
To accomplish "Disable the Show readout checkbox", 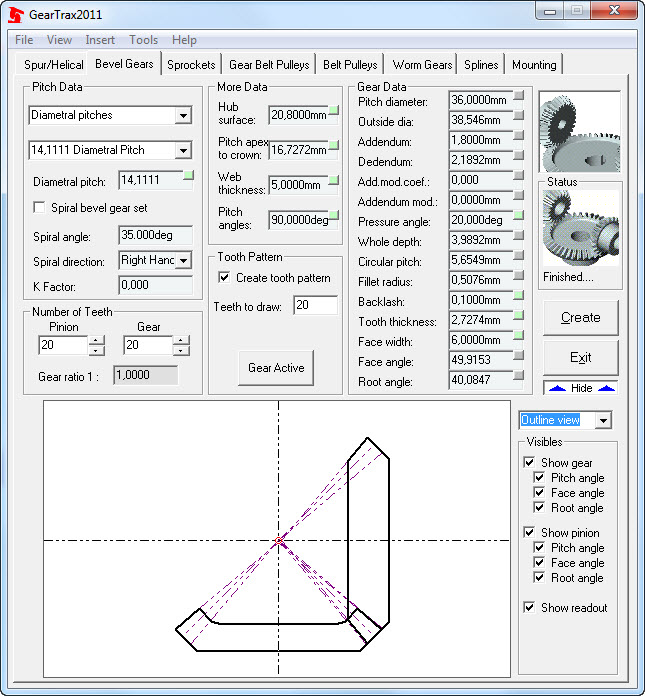I will coord(529,607).
